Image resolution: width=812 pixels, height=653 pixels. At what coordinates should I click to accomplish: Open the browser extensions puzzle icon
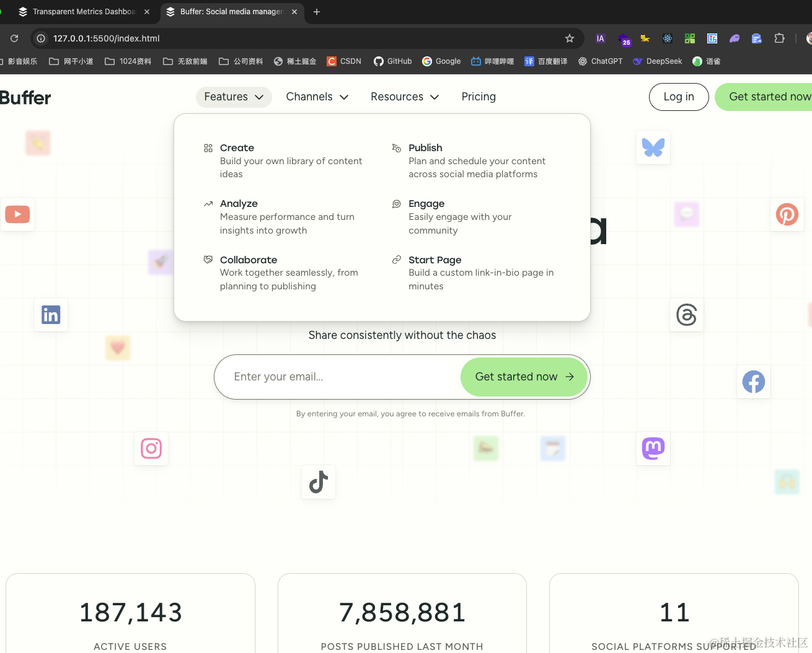779,38
